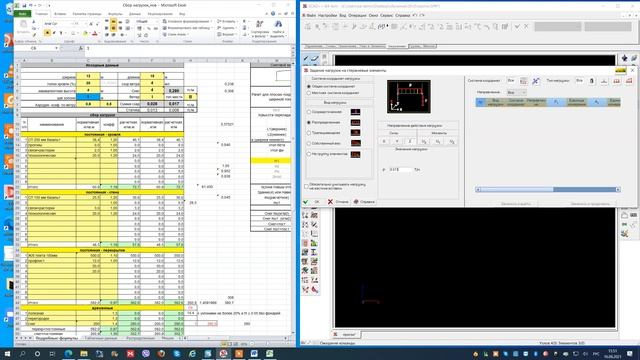640x360 pixels.
Task: Click the taskbar search icon
Action: 22,353
